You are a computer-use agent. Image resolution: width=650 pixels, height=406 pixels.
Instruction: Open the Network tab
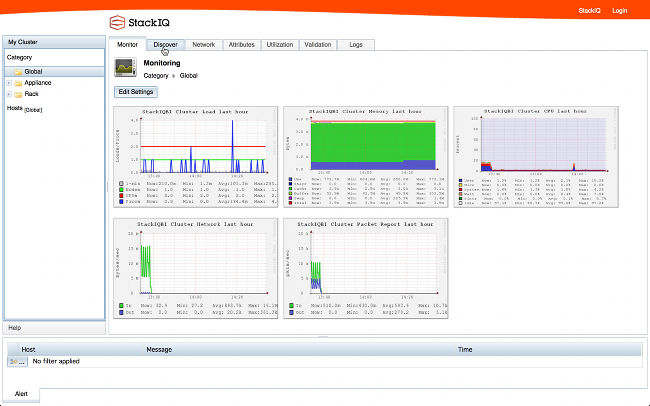coord(204,44)
